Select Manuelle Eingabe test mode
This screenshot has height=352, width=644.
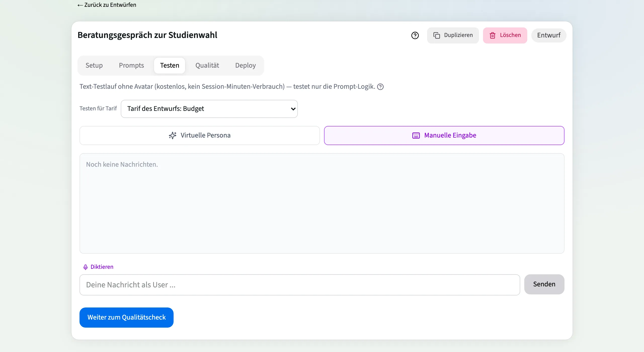point(444,136)
